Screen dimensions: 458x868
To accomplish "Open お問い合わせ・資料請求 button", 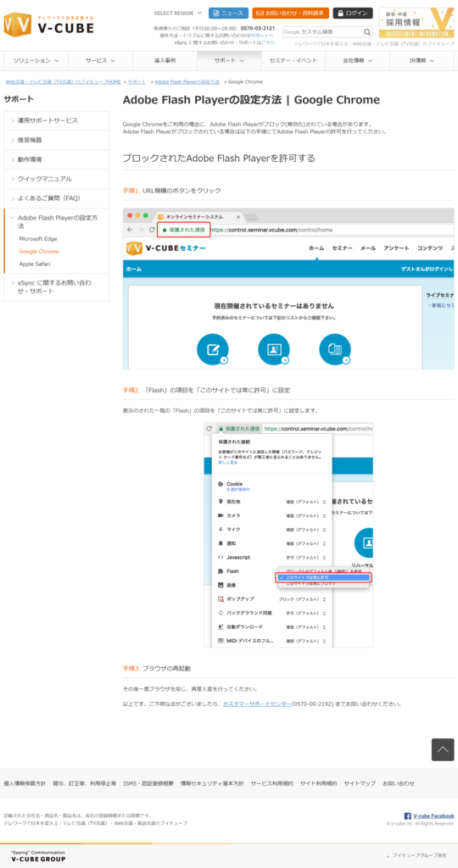I will point(290,13).
